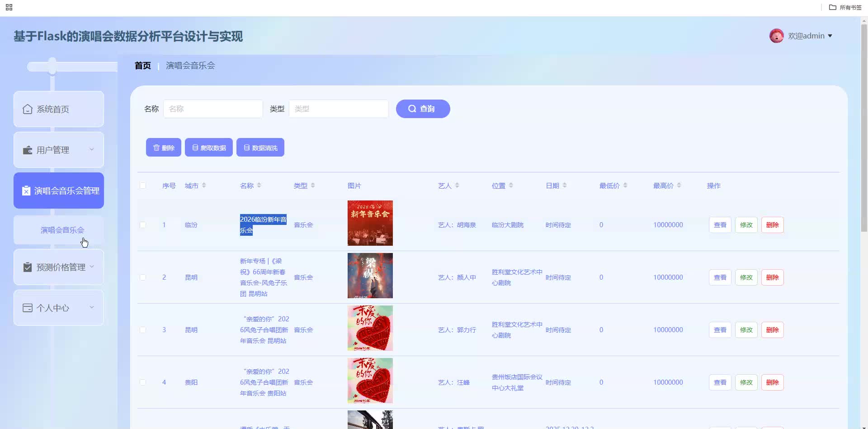
Task: Open the browser apps grid icon
Action: [9, 7]
